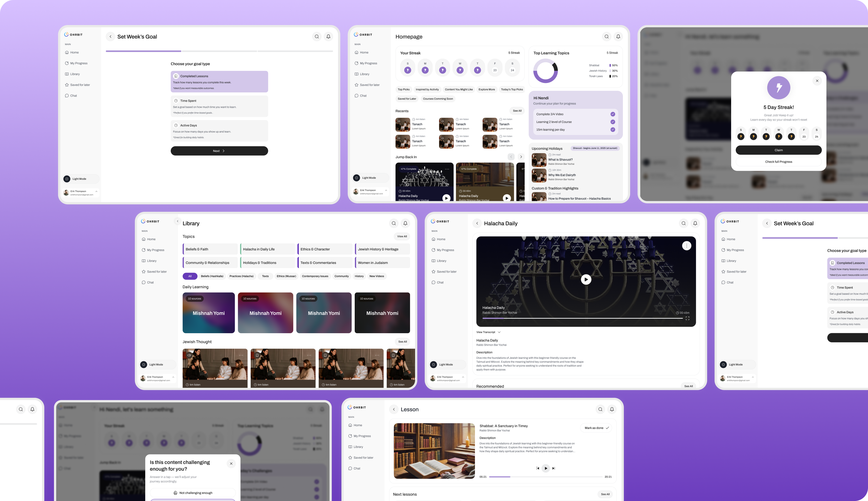This screenshot has height=501, width=868.
Task: Toggle the '15m learning per day' checkmark
Action: click(x=613, y=130)
